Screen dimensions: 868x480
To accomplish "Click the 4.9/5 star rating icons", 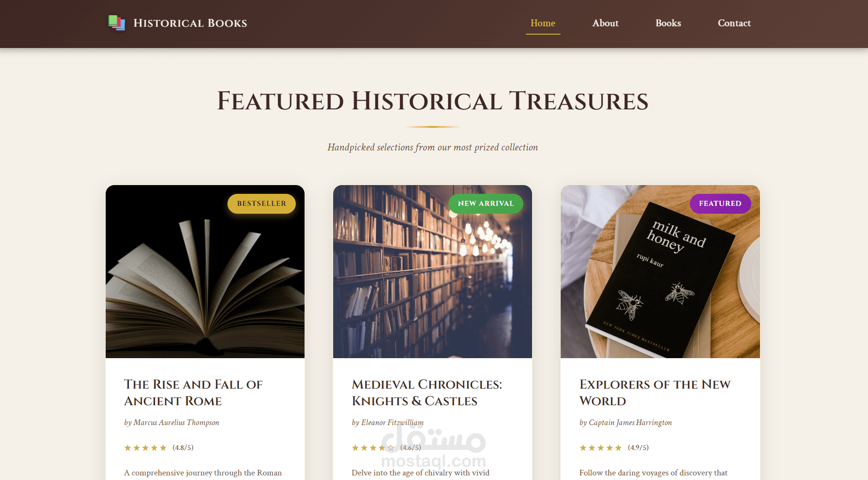I will 601,448.
